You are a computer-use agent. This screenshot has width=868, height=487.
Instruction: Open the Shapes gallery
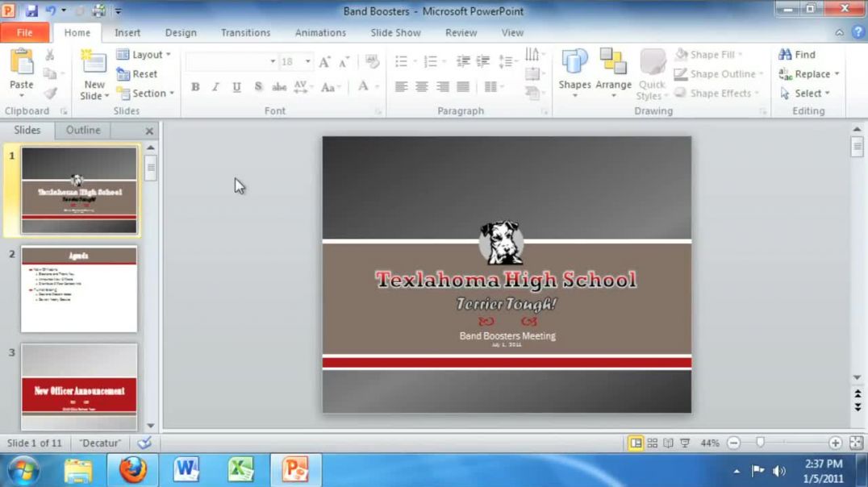(x=574, y=73)
